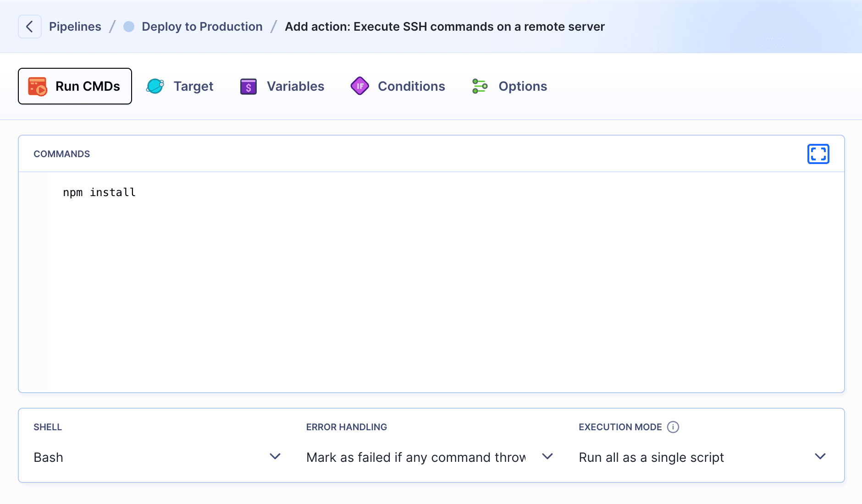Click the Target planet icon
Screen dimensions: 862x504
(x=155, y=86)
